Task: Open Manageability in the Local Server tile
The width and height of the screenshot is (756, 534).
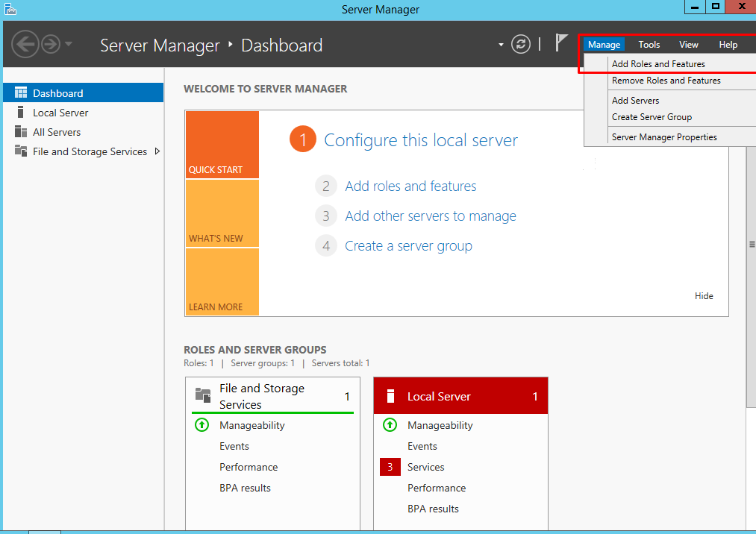Action: pyautogui.click(x=440, y=425)
